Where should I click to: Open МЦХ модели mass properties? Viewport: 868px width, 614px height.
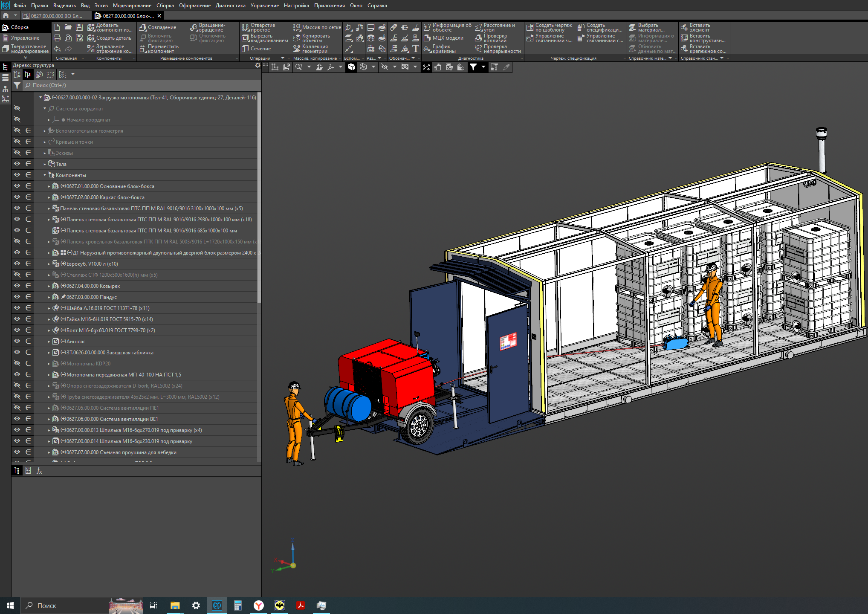click(x=443, y=38)
